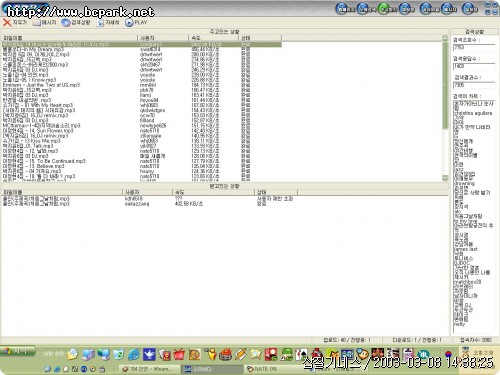Select search term 'james last' in side list
The height and width of the screenshot is (375, 500).
[466, 249]
